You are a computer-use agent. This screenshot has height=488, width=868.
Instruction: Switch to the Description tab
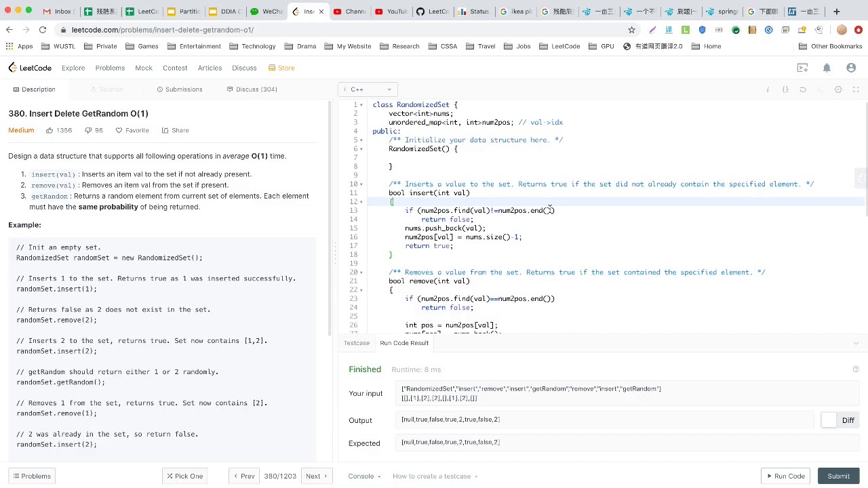click(x=34, y=89)
